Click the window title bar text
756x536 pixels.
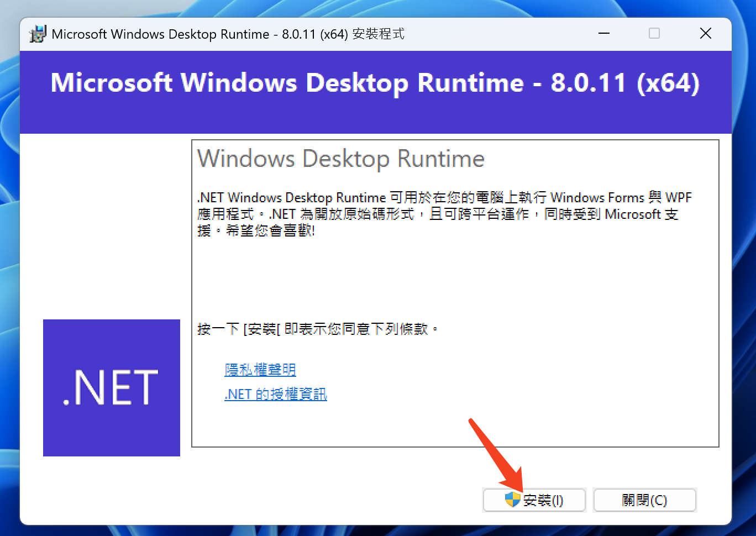228,34
